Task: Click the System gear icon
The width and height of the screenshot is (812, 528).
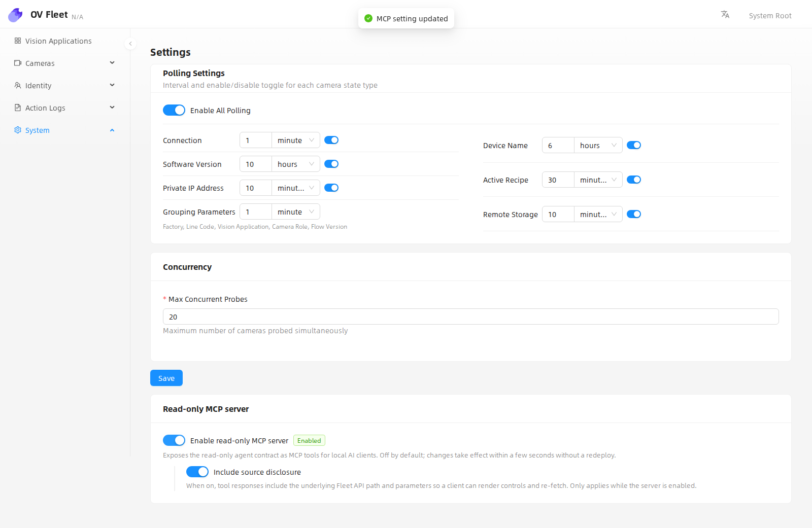Action: pos(18,130)
